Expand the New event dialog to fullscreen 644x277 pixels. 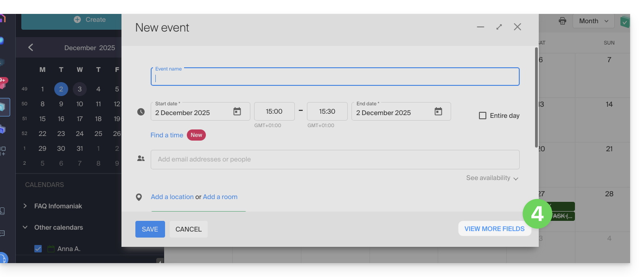click(x=499, y=27)
